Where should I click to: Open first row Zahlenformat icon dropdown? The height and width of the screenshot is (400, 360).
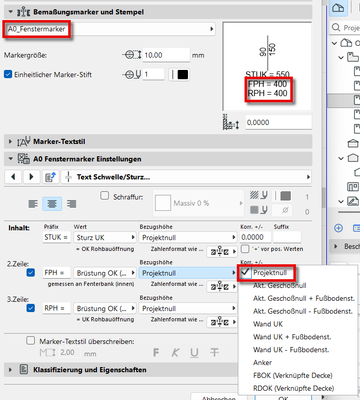pyautogui.click(x=222, y=251)
